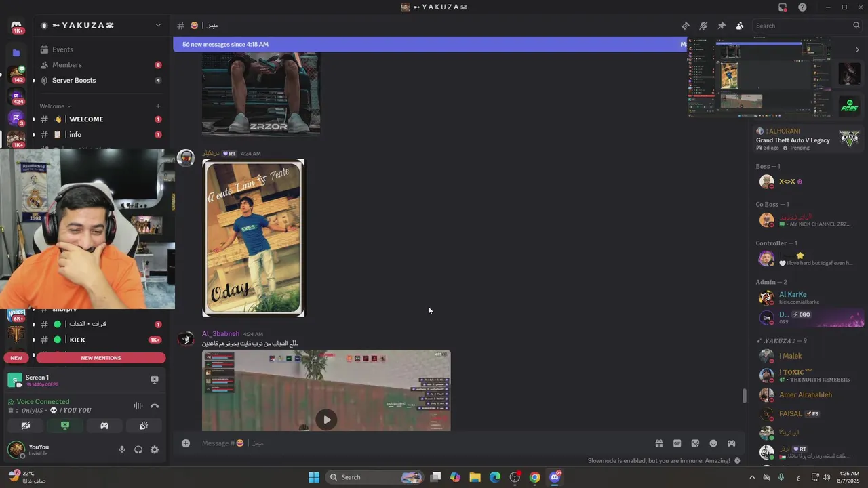Jump to NEW MENTIONS
This screenshot has width=868, height=488.
coord(101,358)
